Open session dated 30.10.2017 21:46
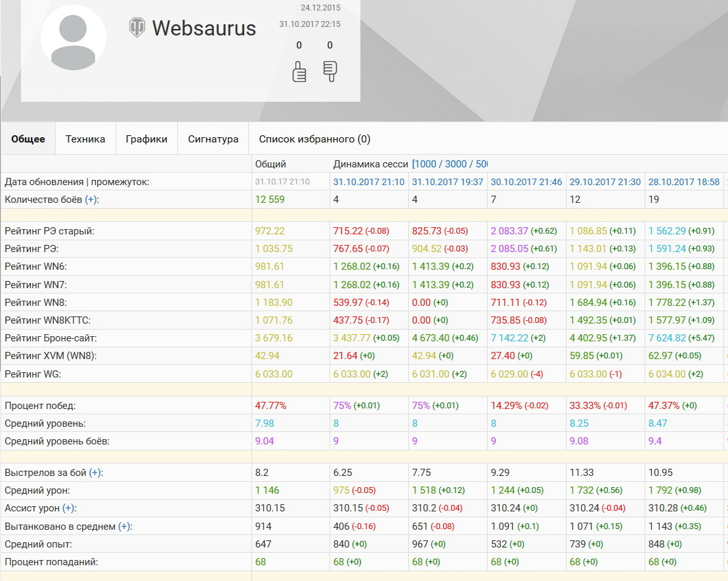Image resolution: width=728 pixels, height=581 pixels. click(x=526, y=182)
